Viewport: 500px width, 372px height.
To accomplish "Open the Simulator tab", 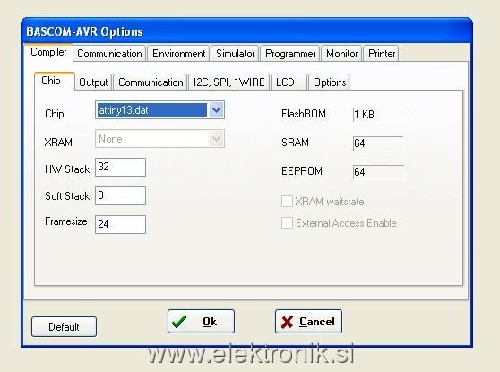I will point(235,54).
